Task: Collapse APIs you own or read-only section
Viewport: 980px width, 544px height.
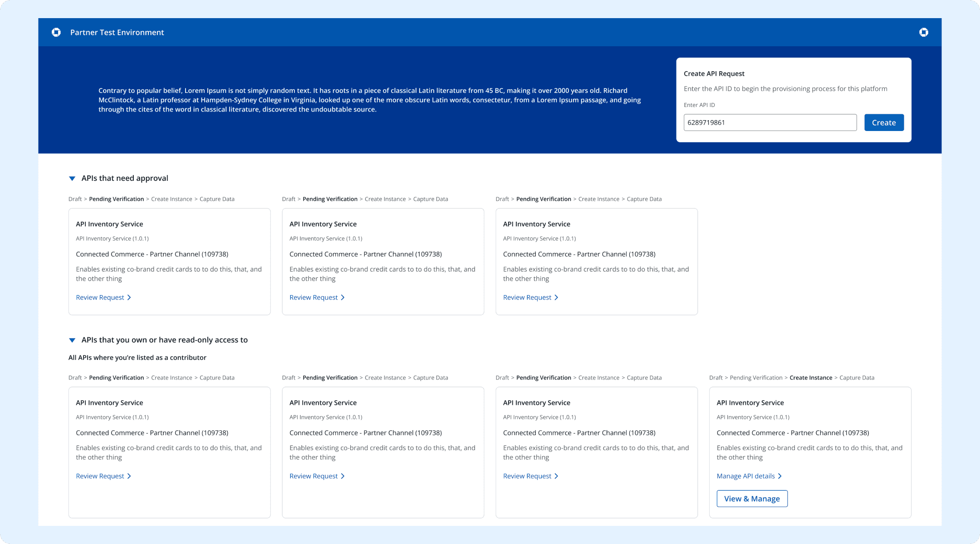Action: [x=72, y=340]
